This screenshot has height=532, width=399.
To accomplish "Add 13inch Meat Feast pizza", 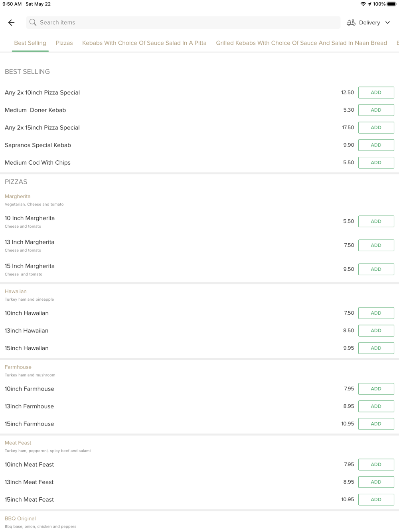I will click(376, 482).
